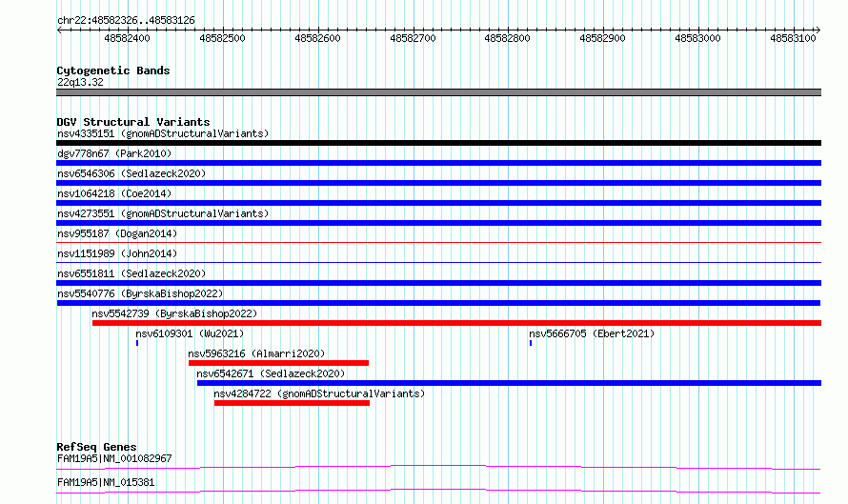The height and width of the screenshot is (504, 848).
Task: Select the nsv5666705 (Ebert2021) label
Action: click(x=592, y=333)
